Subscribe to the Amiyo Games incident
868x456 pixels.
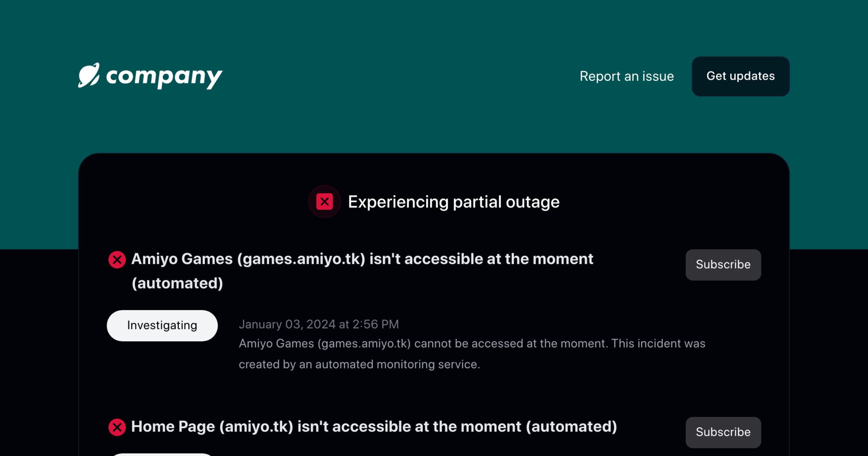coord(723,265)
